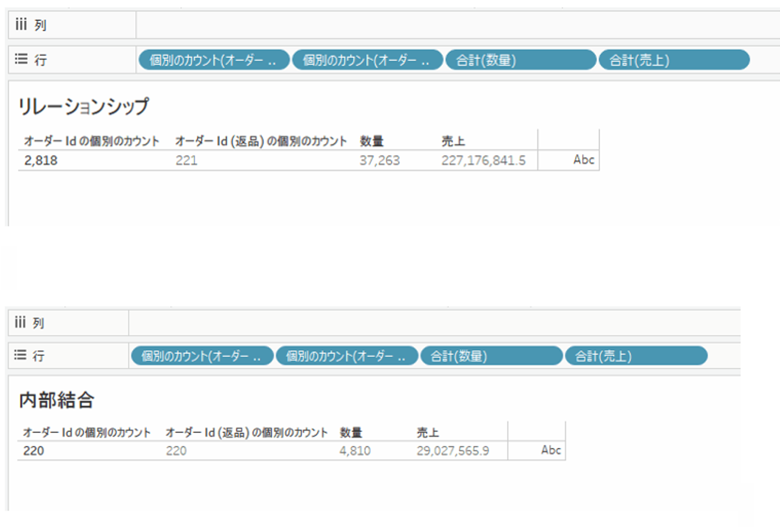Image resolution: width=780 pixels, height=532 pixels.
Task: Click the 列 shelf label in the 内部結合 sheet
Action: [39, 323]
